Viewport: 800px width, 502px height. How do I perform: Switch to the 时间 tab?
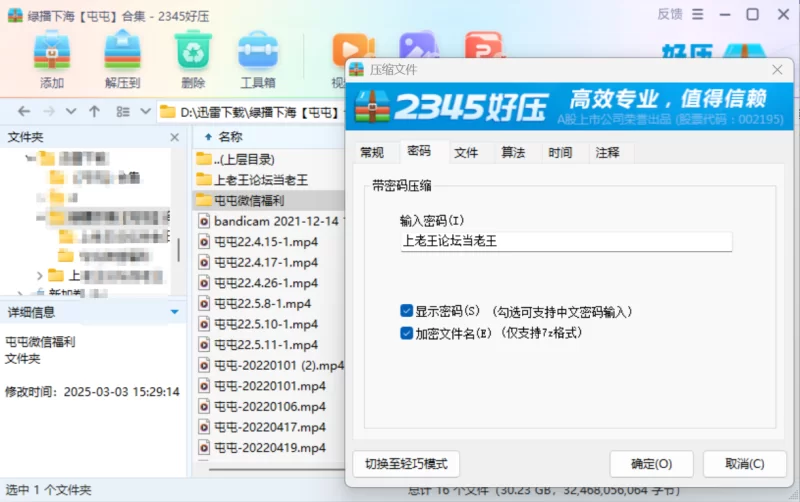(x=560, y=152)
